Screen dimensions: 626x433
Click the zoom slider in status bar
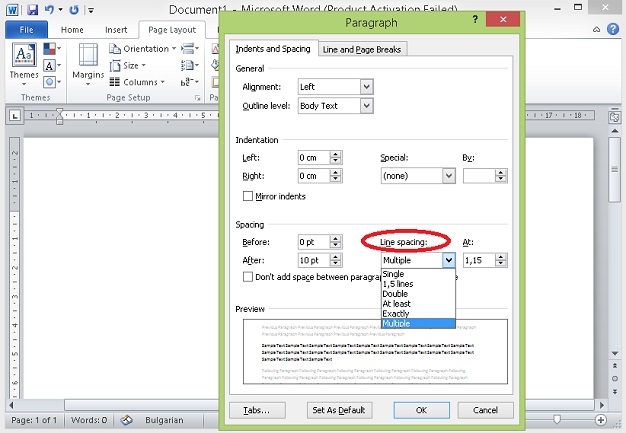557,418
